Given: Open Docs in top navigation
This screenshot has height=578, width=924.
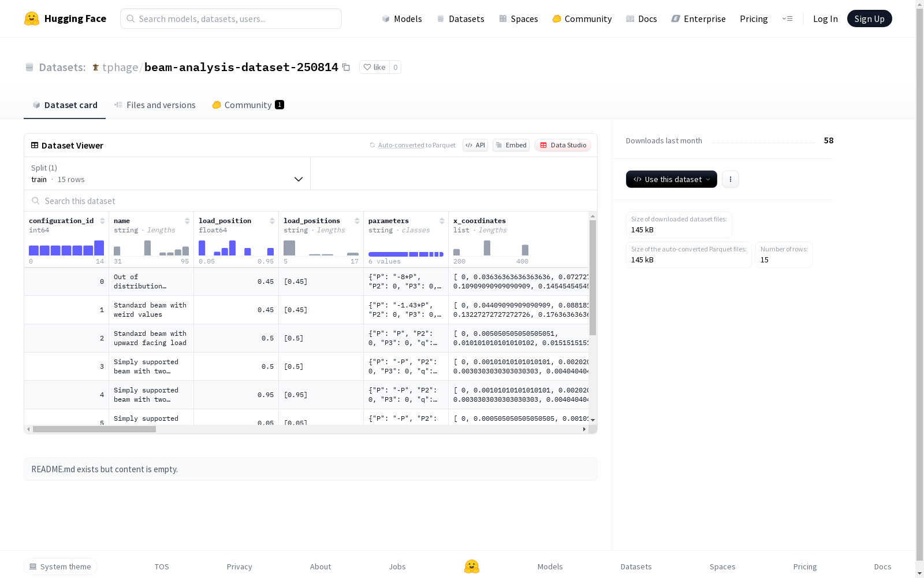Looking at the screenshot, I should pyautogui.click(x=642, y=18).
